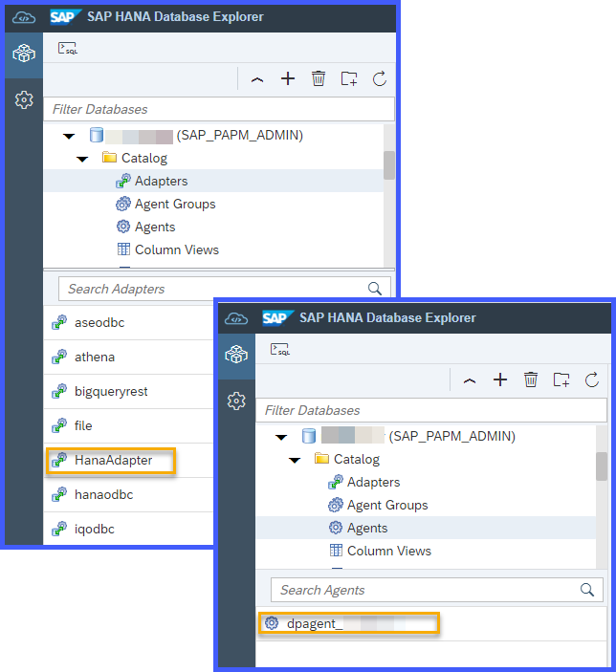Select iqodbc adapter
Image resolution: width=616 pixels, height=672 pixels.
pyautogui.click(x=129, y=529)
